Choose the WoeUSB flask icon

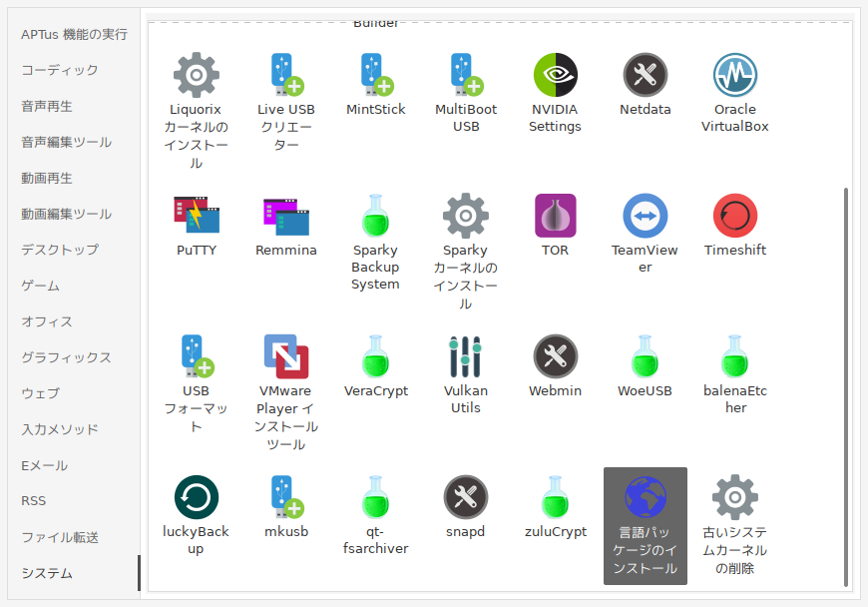[645, 356]
